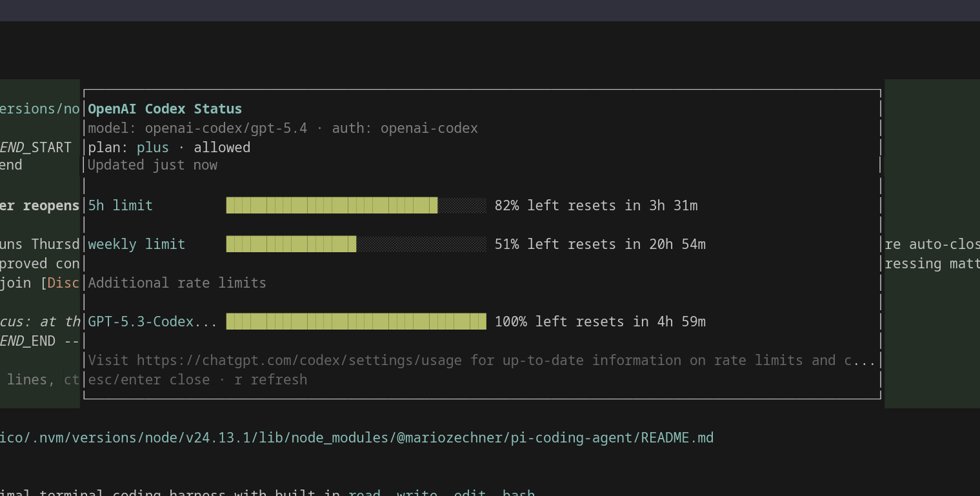Click the GPT-5.3-Codex usage bar
Image resolution: width=980 pixels, height=496 pixels.
coord(356,322)
